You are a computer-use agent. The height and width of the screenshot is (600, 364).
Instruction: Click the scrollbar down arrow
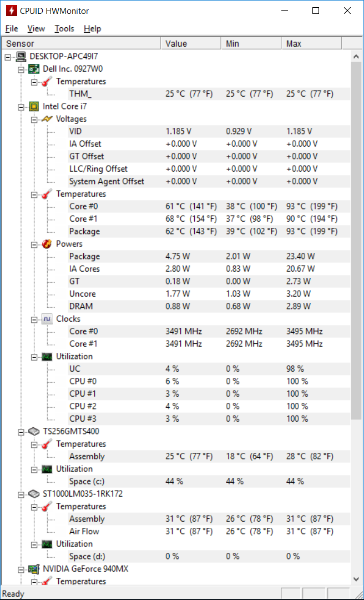pos(356,579)
